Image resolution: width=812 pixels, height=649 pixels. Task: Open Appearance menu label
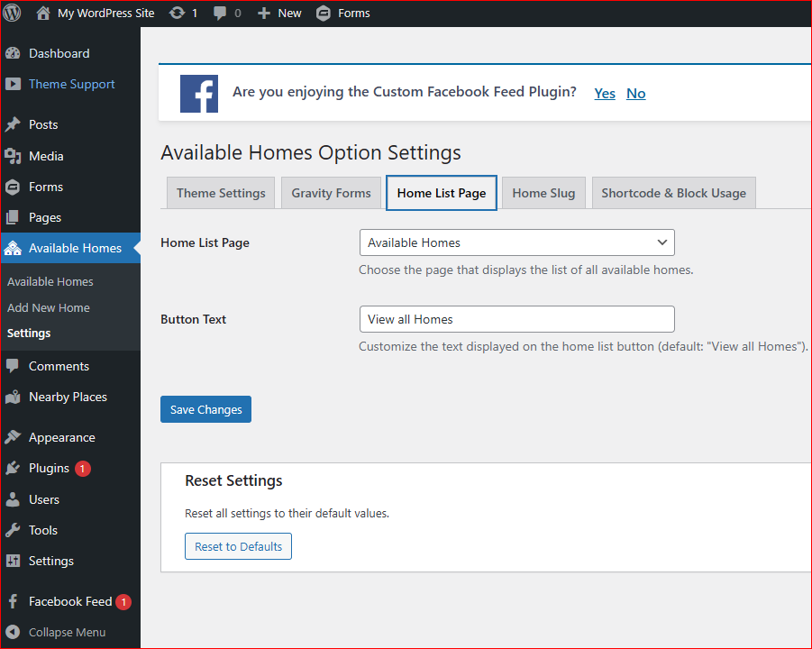(x=61, y=438)
